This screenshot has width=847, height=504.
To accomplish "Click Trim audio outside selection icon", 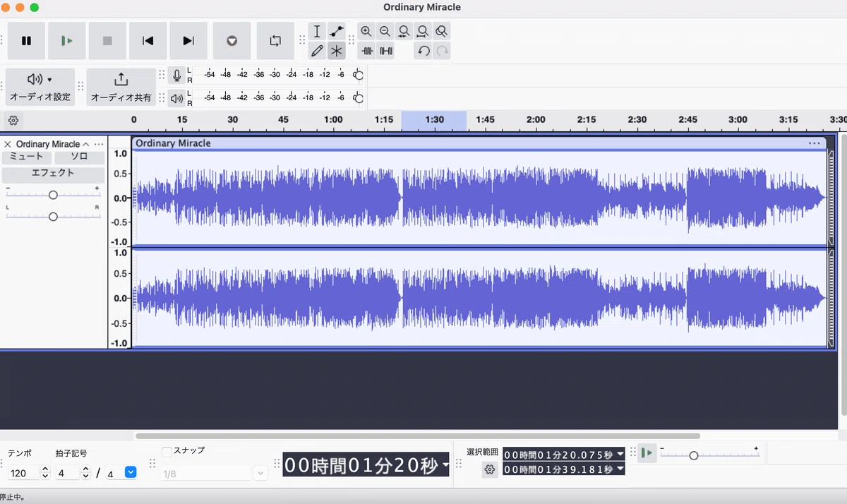I will pyautogui.click(x=366, y=51).
